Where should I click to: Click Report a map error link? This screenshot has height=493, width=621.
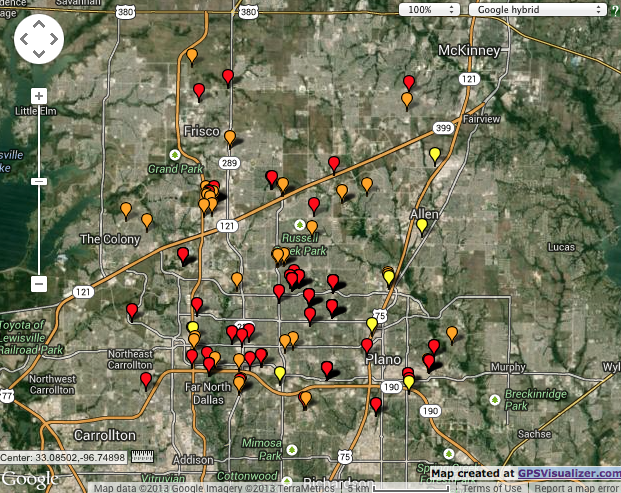click(576, 488)
